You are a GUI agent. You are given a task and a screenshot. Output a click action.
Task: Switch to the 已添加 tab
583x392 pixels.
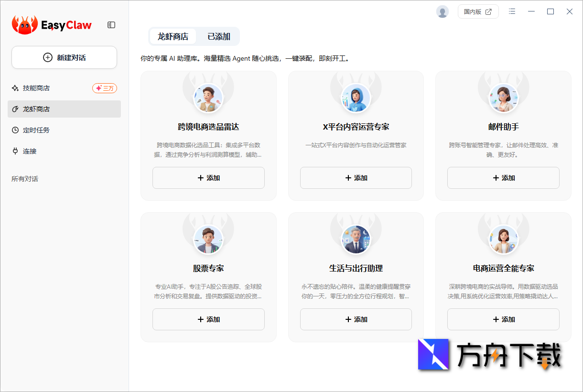pos(218,36)
